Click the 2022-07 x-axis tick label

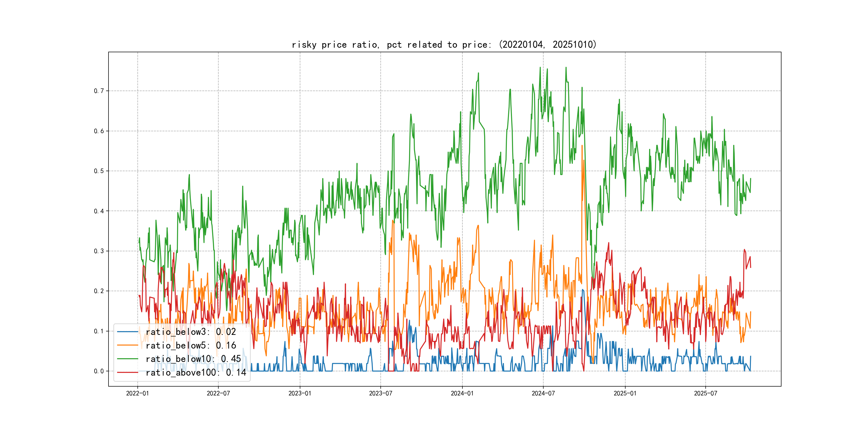[x=218, y=393]
